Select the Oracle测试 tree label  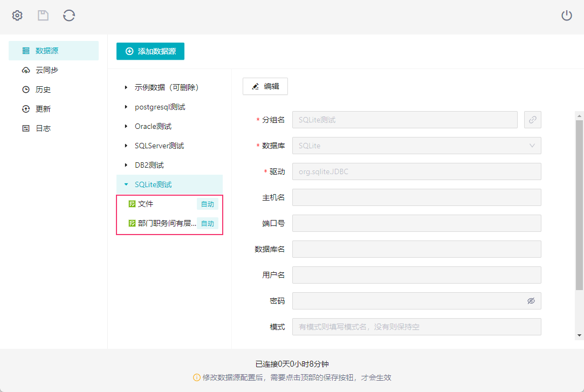pyautogui.click(x=153, y=126)
